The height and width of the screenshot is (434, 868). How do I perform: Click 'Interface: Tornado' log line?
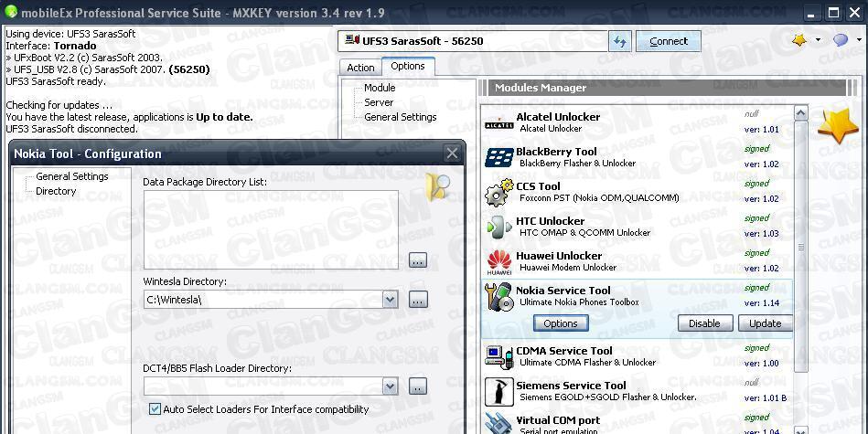51,46
